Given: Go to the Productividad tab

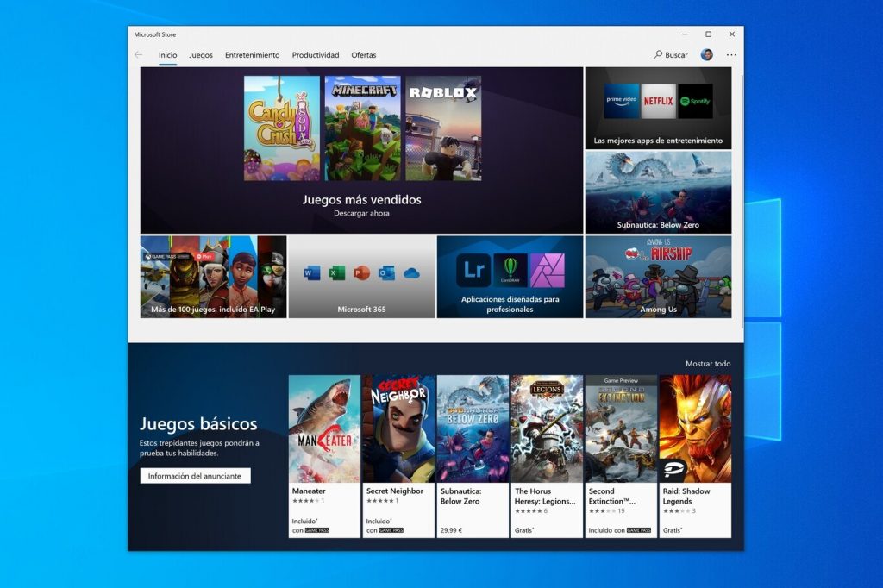Looking at the screenshot, I should pos(316,55).
